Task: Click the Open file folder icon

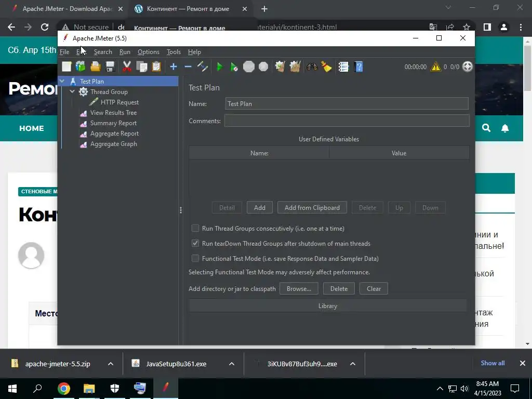Action: 96,66
